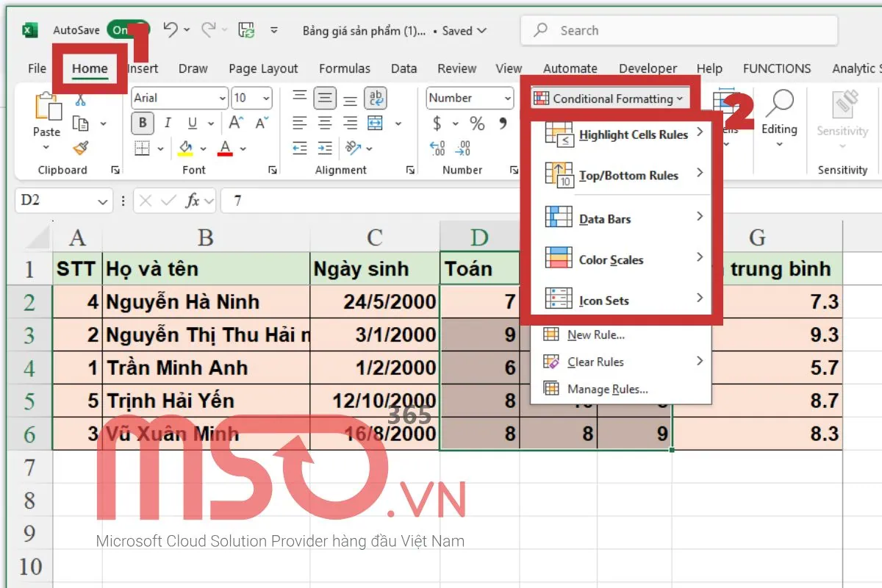Screen dimensions: 882x588
Task: Click the Format Painter brush icon
Action: pyautogui.click(x=80, y=148)
